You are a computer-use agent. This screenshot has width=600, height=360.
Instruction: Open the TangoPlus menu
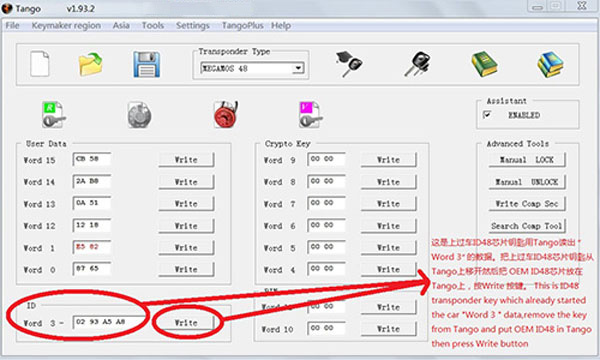coord(243,26)
